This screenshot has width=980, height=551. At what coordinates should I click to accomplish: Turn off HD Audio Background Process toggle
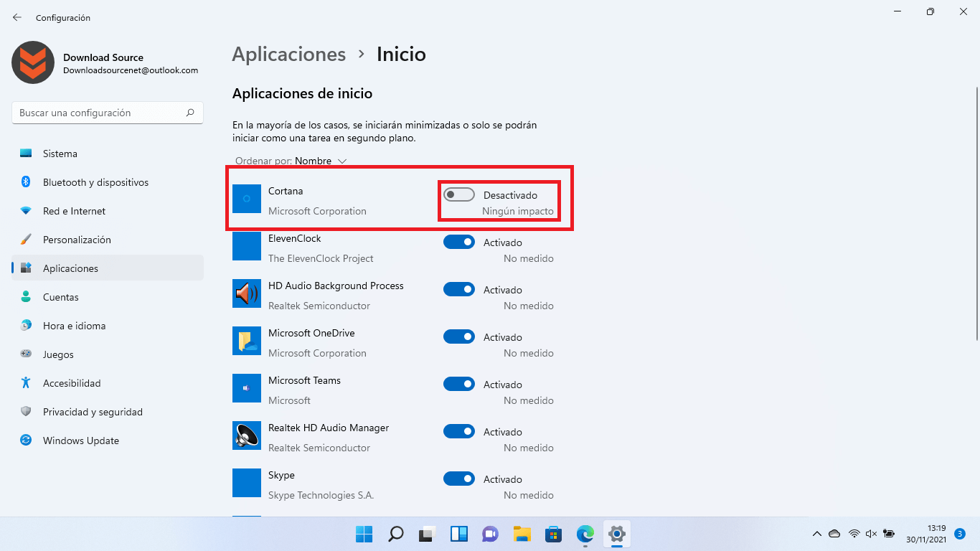pyautogui.click(x=459, y=289)
